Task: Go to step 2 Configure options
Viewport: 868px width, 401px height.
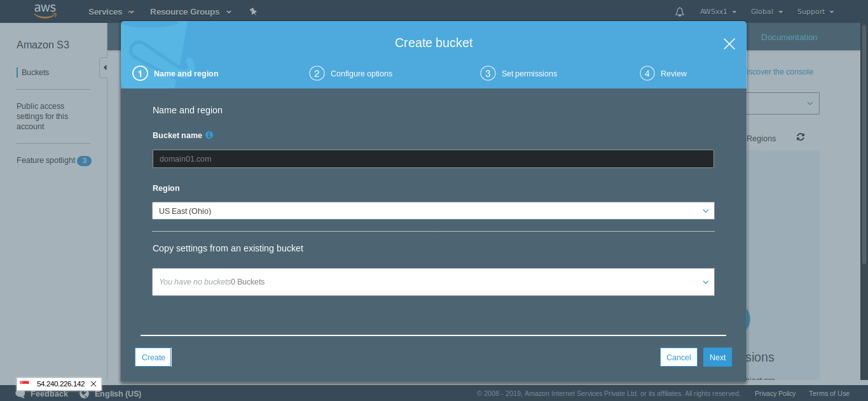Action: [351, 74]
